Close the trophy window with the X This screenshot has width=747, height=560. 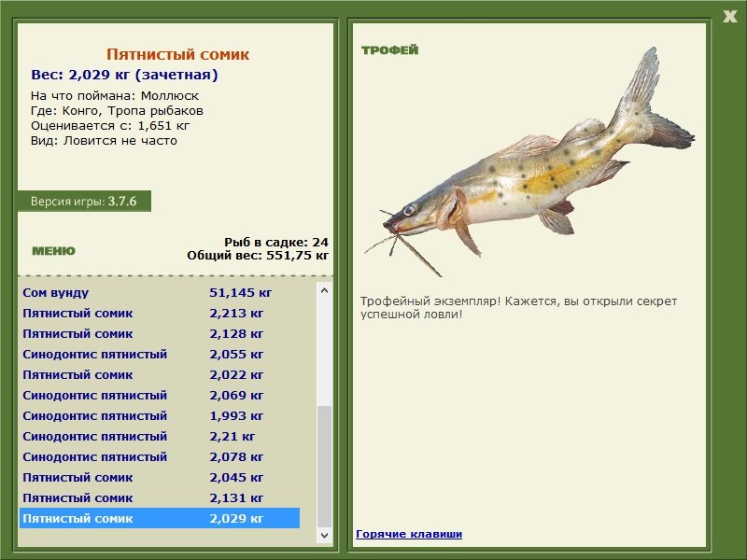[729, 17]
